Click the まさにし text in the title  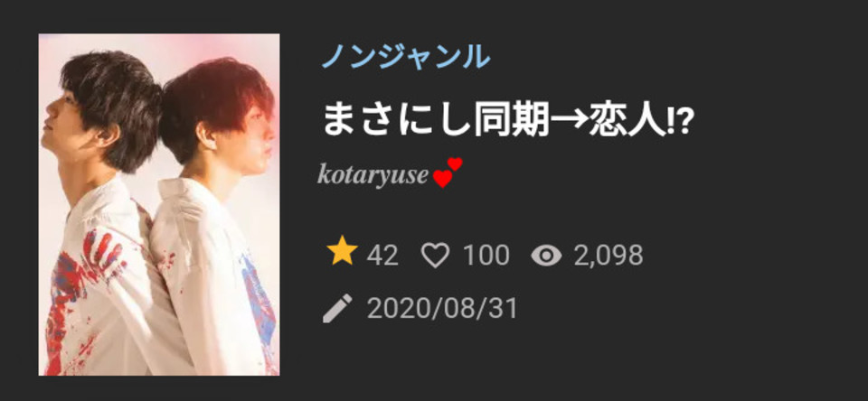[x=397, y=122]
